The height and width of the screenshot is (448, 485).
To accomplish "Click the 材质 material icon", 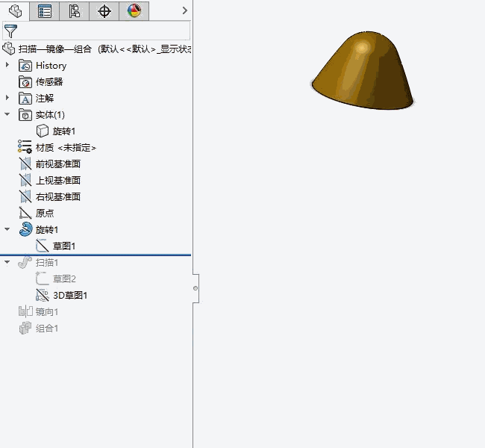I will 25,147.
